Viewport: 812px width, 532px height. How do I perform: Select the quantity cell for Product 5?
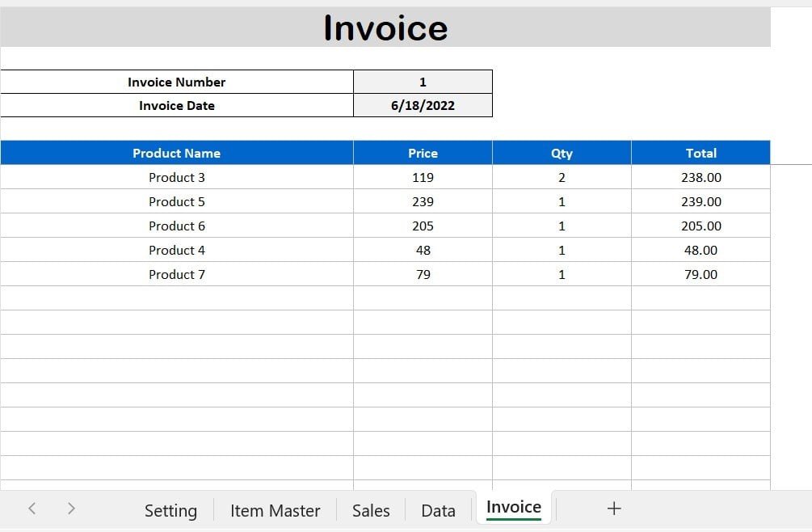tap(562, 201)
